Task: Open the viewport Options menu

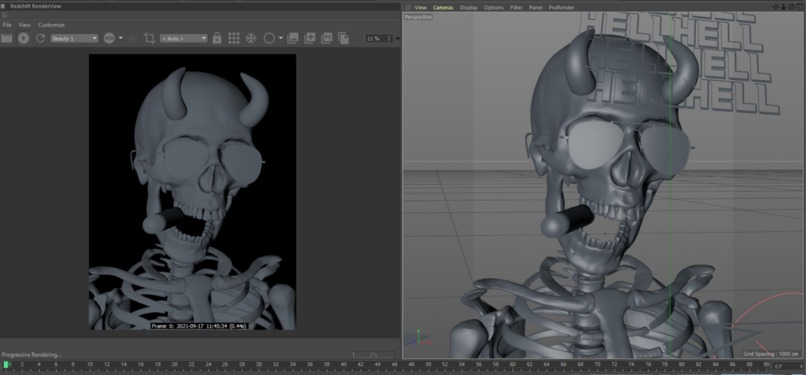Action: tap(493, 8)
